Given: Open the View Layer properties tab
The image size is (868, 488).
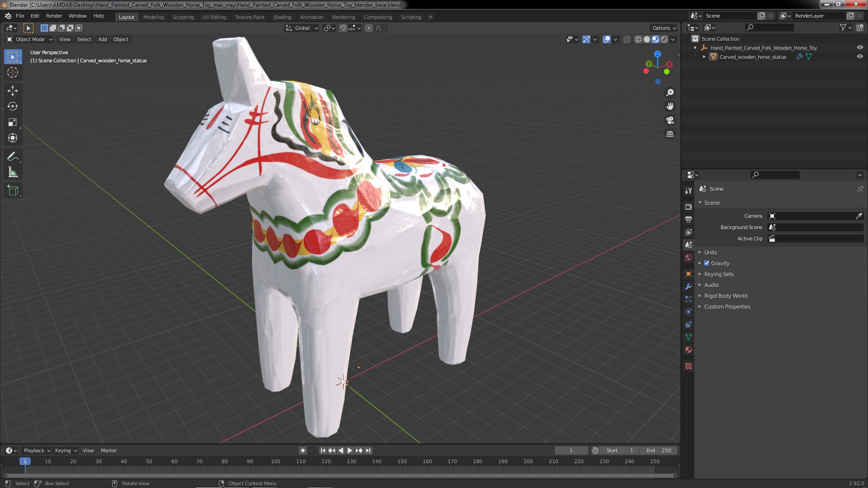Looking at the screenshot, I should click(689, 232).
